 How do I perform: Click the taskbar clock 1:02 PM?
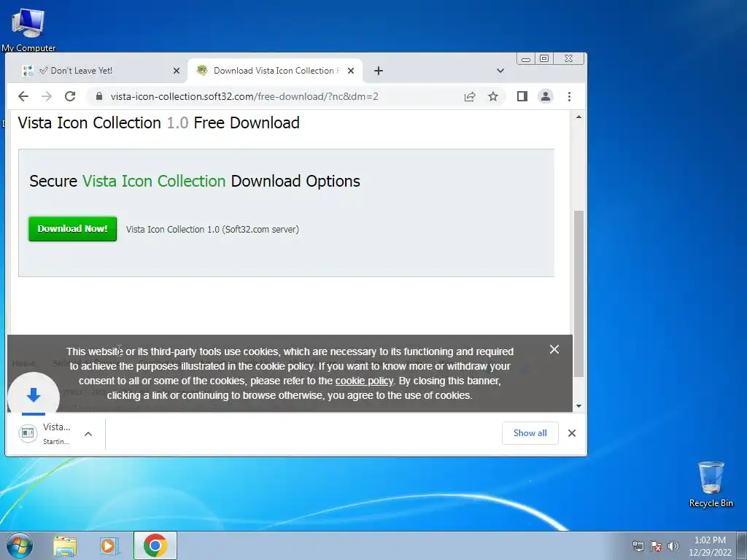pyautogui.click(x=710, y=540)
